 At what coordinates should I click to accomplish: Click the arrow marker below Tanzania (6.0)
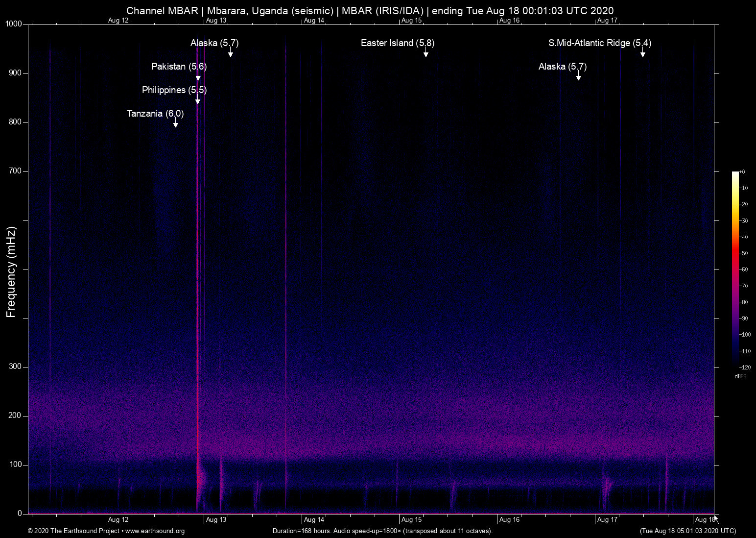(x=175, y=124)
